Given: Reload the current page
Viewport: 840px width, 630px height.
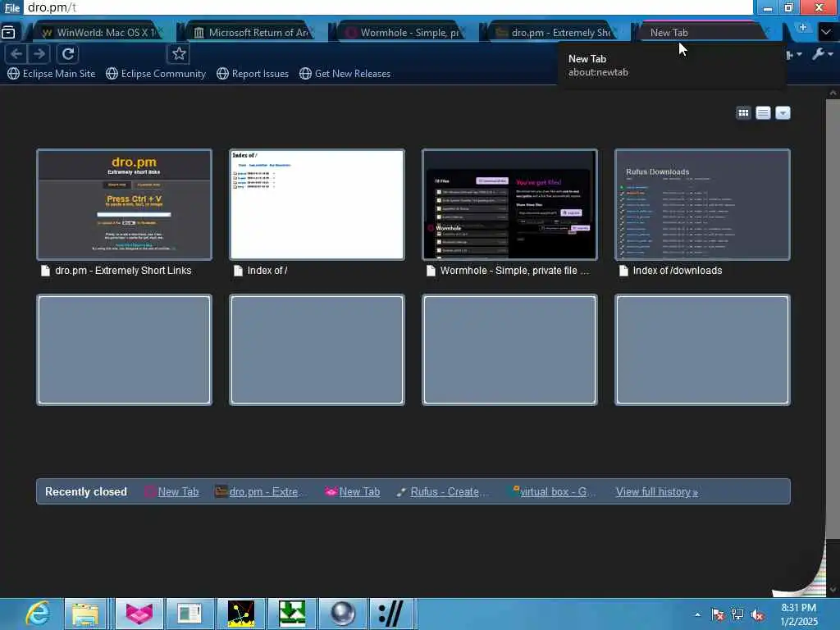Looking at the screenshot, I should (68, 53).
